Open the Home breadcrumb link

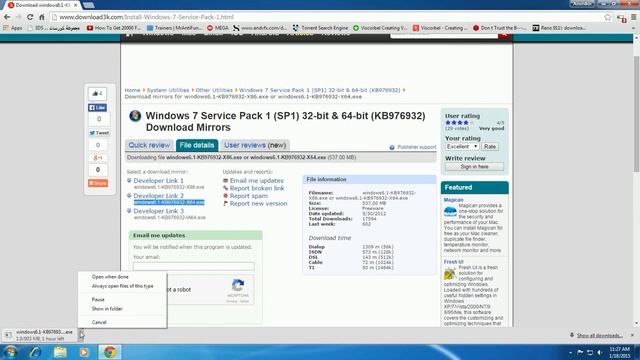click(x=132, y=90)
